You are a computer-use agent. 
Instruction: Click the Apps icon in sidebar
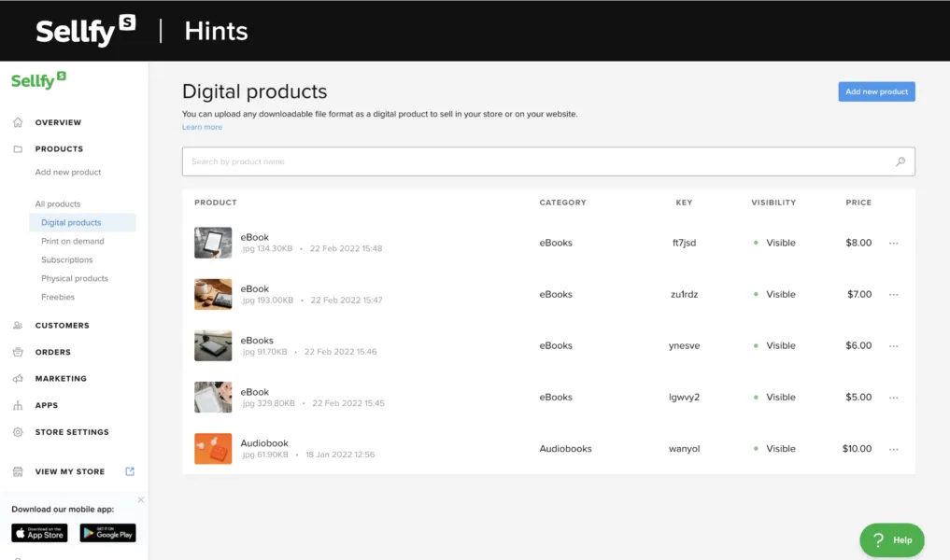tap(18, 406)
